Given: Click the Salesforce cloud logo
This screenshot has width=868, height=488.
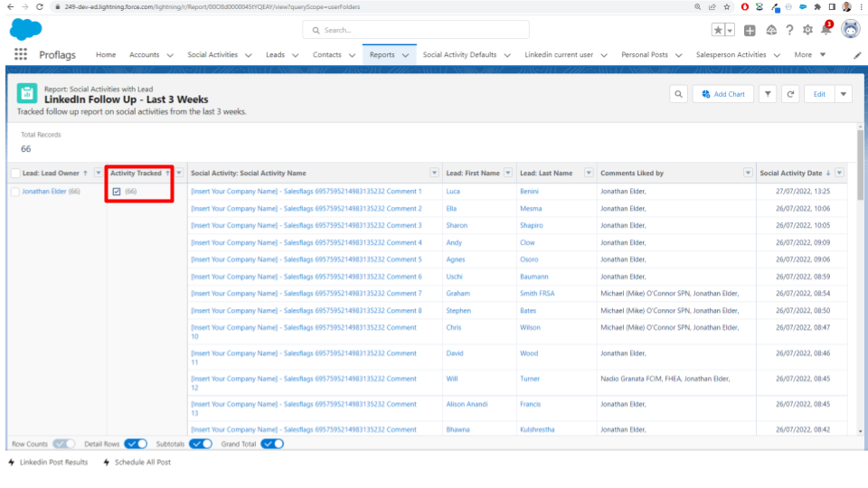Looking at the screenshot, I should [25, 29].
